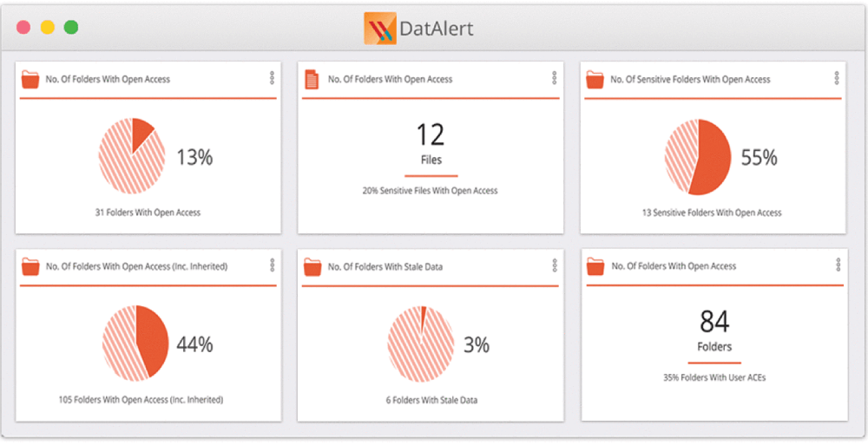Click the DatAlert logo icon
868x445 pixels.
(380, 29)
